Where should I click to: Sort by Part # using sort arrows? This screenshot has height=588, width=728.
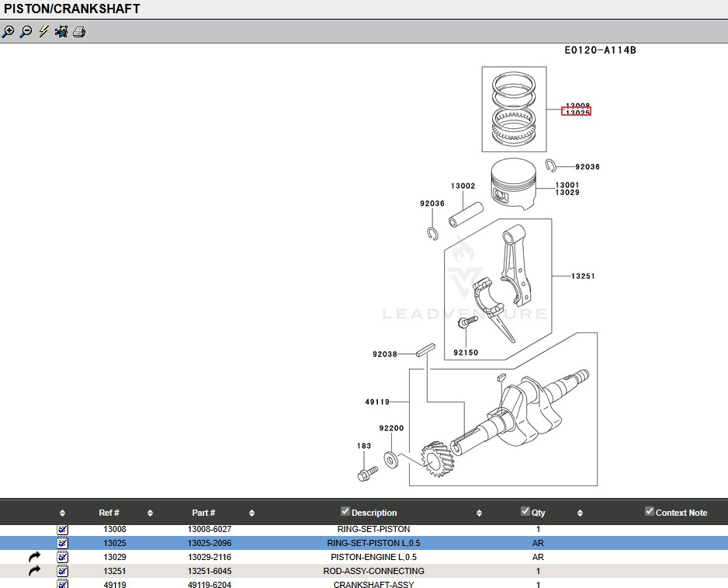(x=251, y=513)
